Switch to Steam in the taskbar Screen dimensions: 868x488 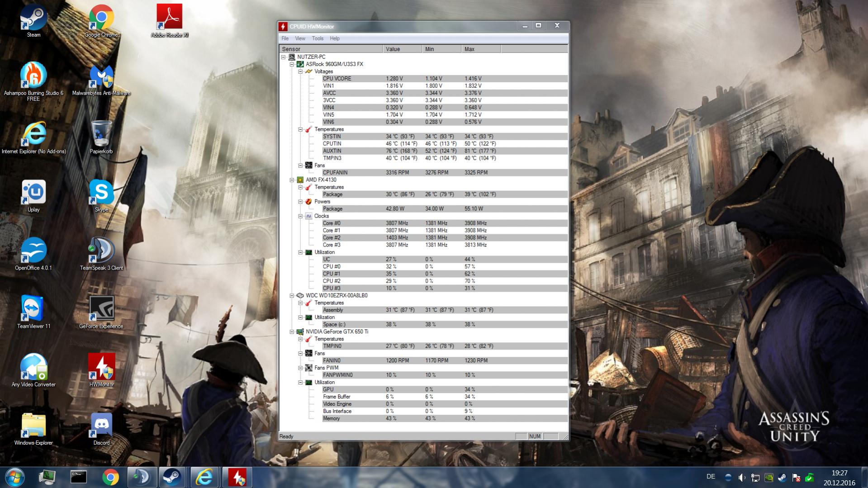[172, 477]
